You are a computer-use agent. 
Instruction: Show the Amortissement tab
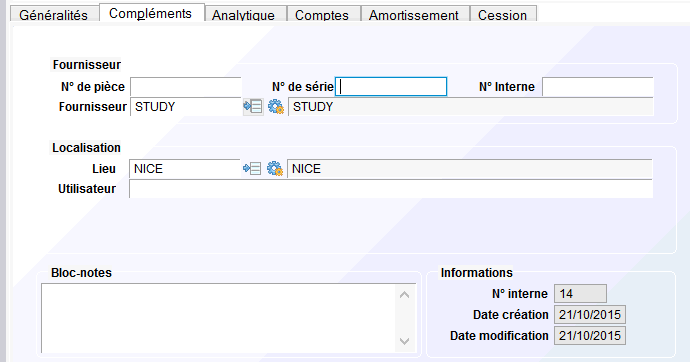click(414, 15)
